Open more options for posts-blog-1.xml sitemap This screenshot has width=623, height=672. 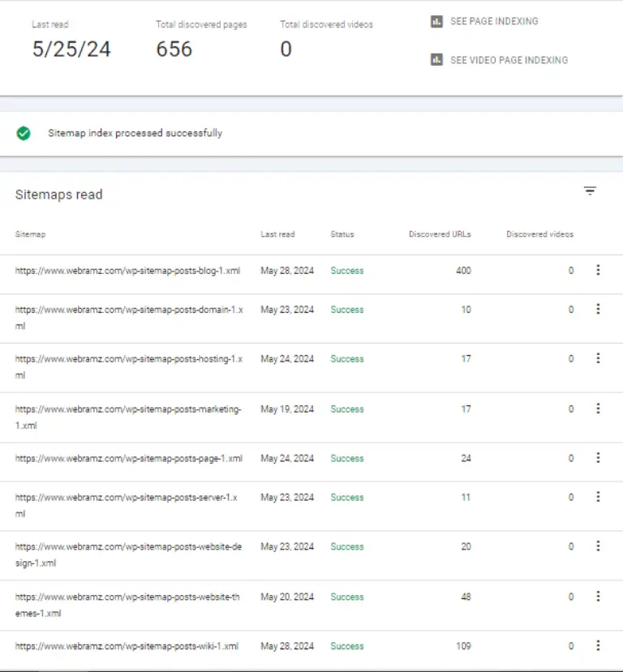click(x=598, y=270)
